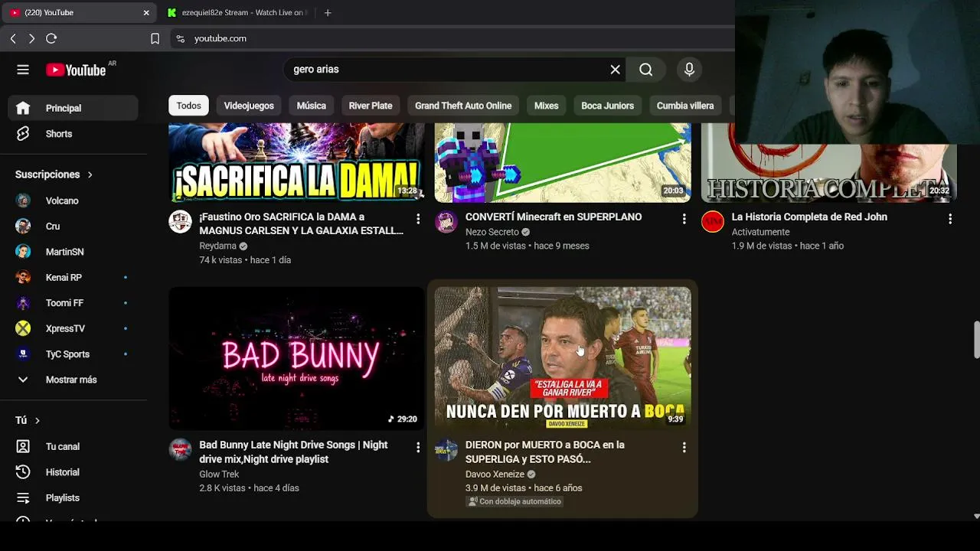
Task: View site information icon beside youtube.com
Action: [x=181, y=38]
